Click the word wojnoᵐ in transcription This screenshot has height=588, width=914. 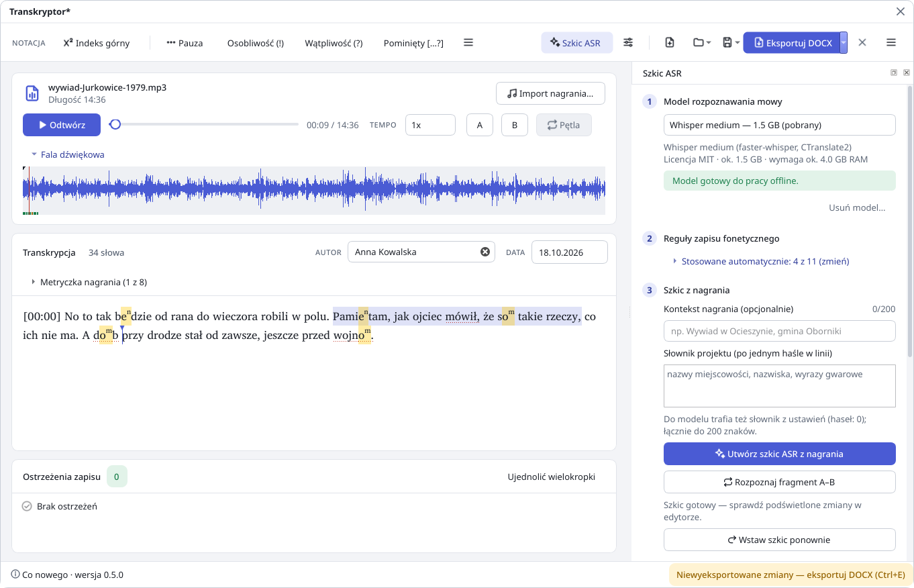tap(352, 336)
